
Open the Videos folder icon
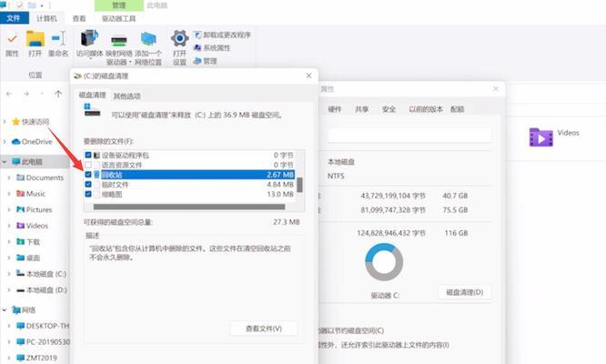point(540,136)
